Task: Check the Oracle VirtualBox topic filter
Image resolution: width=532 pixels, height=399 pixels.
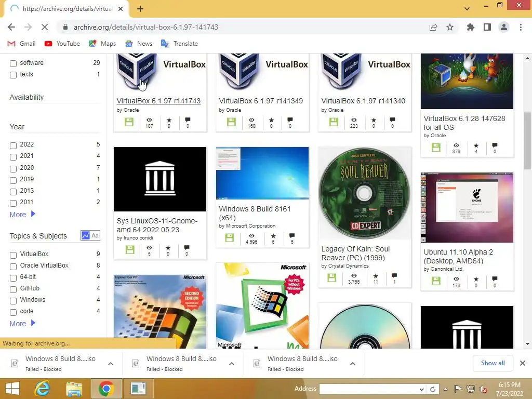Action: coord(13,267)
